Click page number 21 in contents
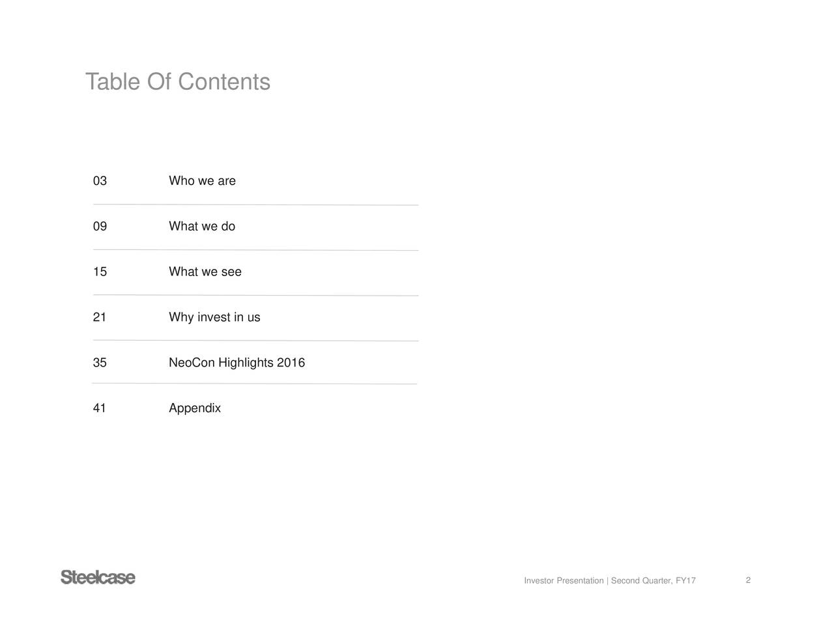 [100, 318]
